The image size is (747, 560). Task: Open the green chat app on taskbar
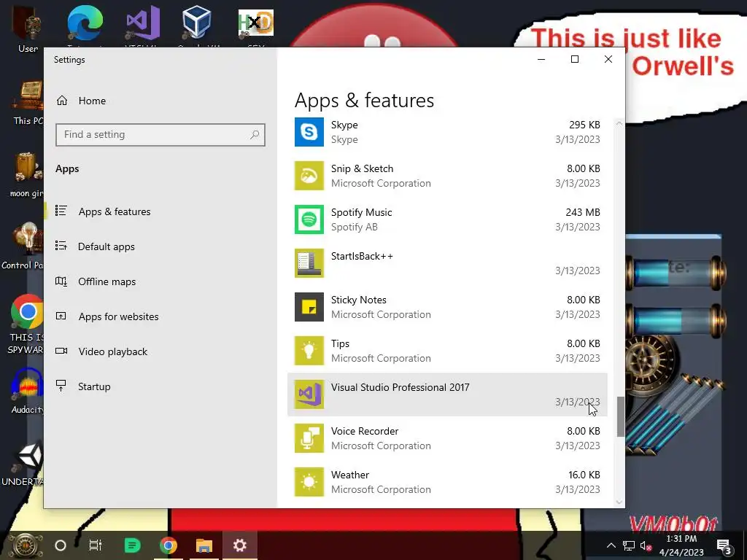(132, 545)
